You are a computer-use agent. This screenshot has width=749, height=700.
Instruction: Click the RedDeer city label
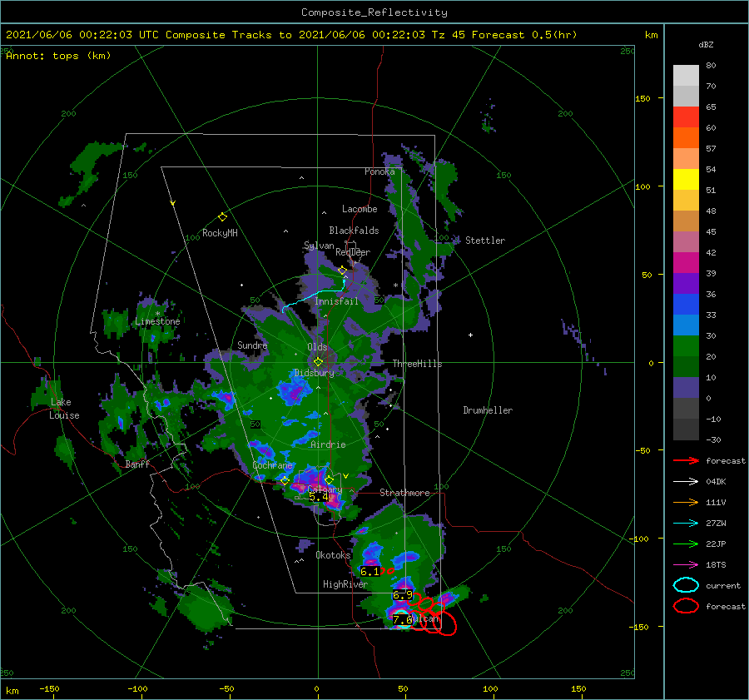click(x=353, y=252)
